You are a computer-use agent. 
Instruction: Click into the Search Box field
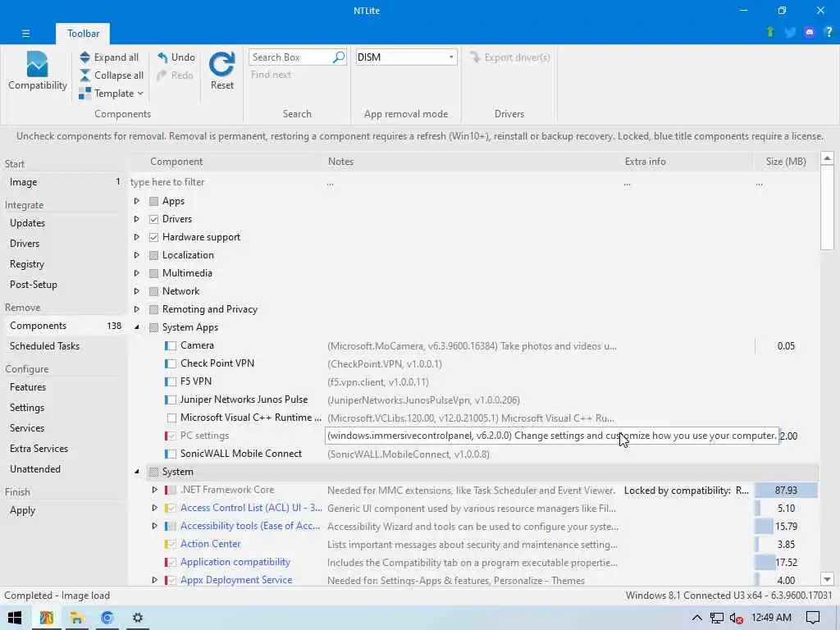click(x=291, y=57)
